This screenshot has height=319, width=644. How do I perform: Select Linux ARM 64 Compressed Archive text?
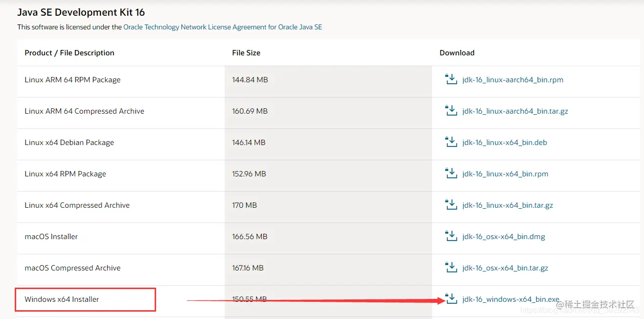(85, 111)
